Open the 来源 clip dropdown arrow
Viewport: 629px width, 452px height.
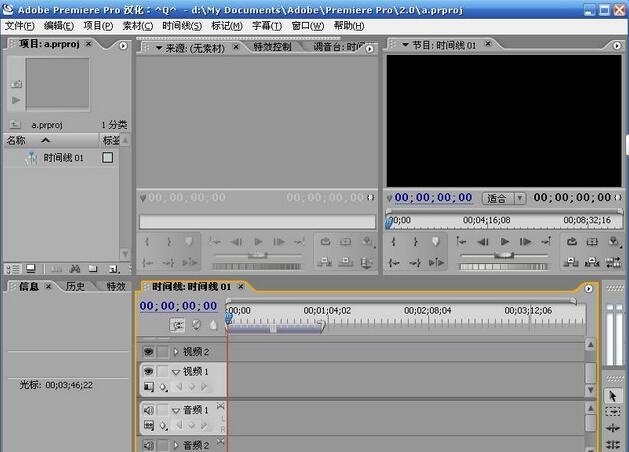(x=159, y=48)
